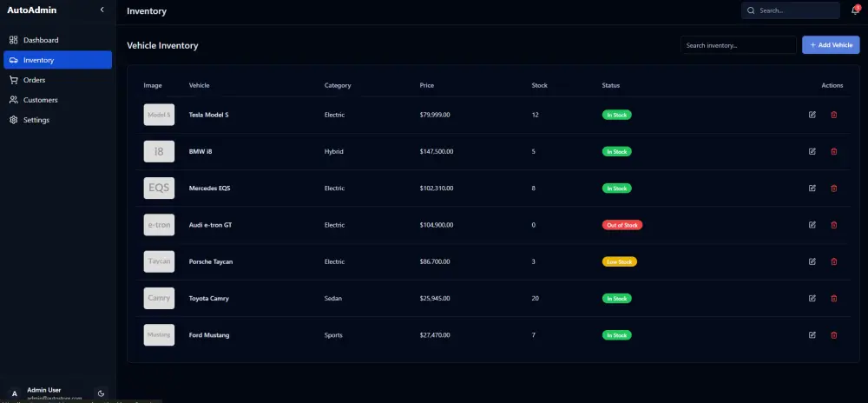This screenshot has height=403, width=868.
Task: Select the BMW i8 name
Action: [201, 151]
